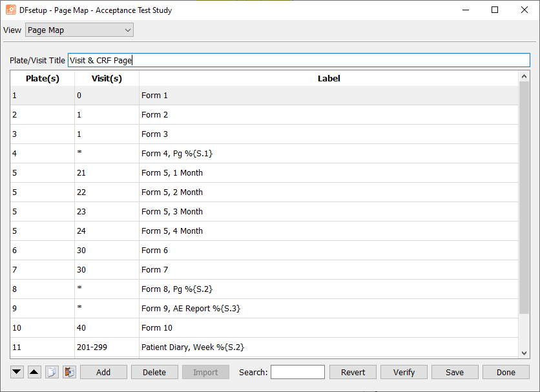Click the Visit(s) column header

107,79
